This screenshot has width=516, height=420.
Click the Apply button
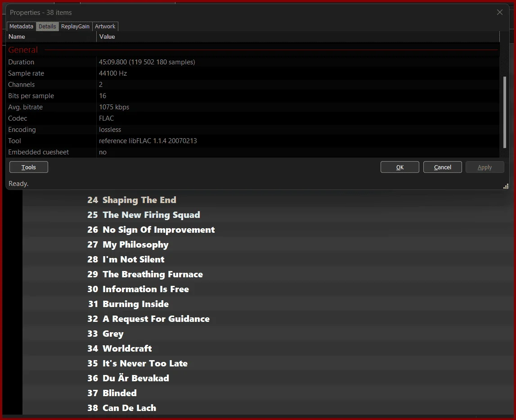click(485, 167)
